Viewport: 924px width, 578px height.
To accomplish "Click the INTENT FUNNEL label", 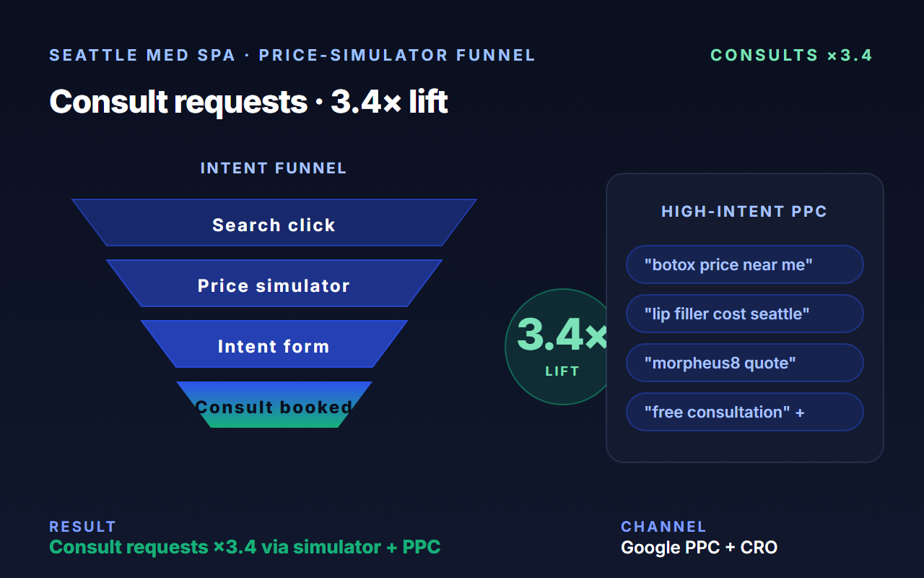I will click(274, 168).
